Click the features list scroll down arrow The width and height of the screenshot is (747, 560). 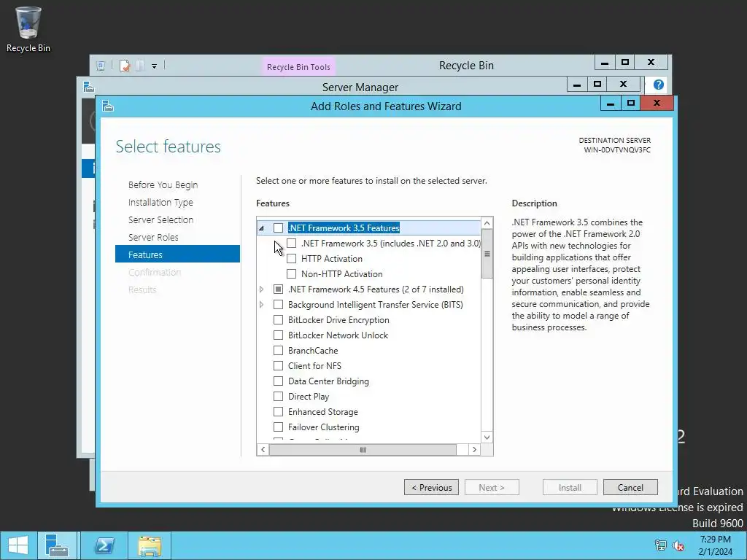pos(487,437)
